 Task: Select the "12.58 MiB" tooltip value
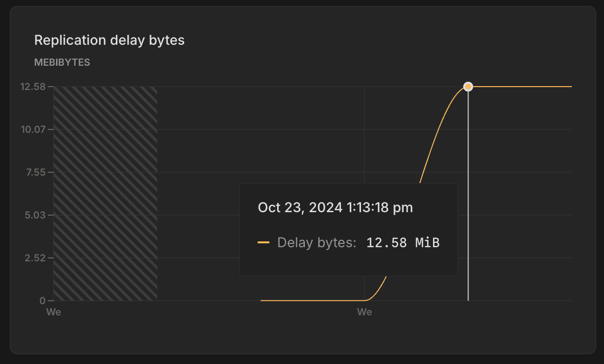pos(403,242)
